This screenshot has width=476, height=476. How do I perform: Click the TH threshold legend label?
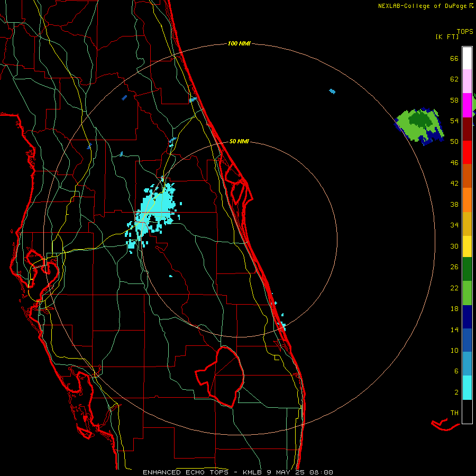[x=454, y=413]
